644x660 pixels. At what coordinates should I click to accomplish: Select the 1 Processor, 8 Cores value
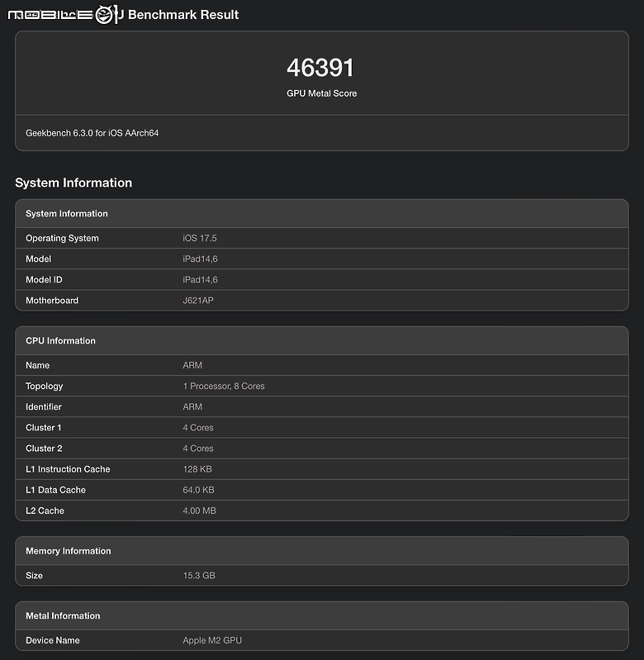224,386
